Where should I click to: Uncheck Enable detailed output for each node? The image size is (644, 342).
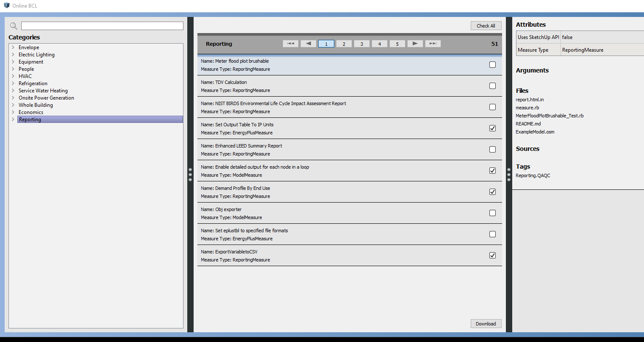coord(492,171)
